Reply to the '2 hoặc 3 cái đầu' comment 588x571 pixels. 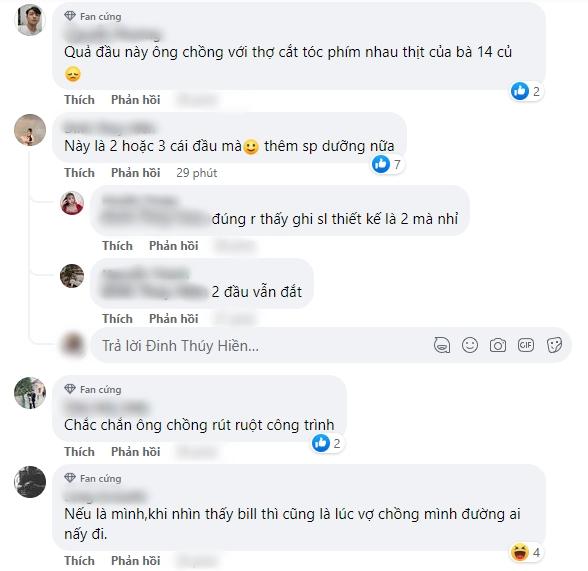pyautogui.click(x=135, y=173)
